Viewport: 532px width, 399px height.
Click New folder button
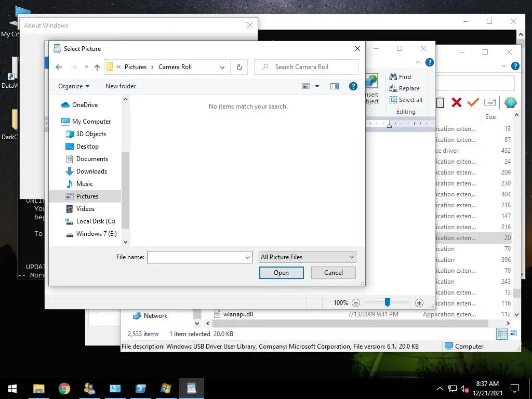121,86
